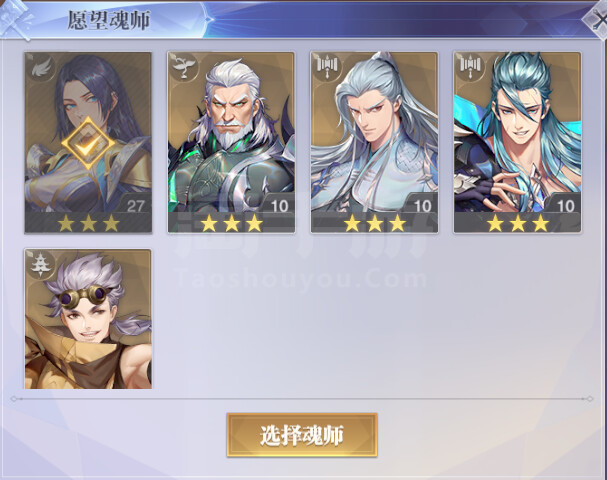Click the level 10 badge on silver-haired card
The image size is (607, 480).
coord(422,206)
